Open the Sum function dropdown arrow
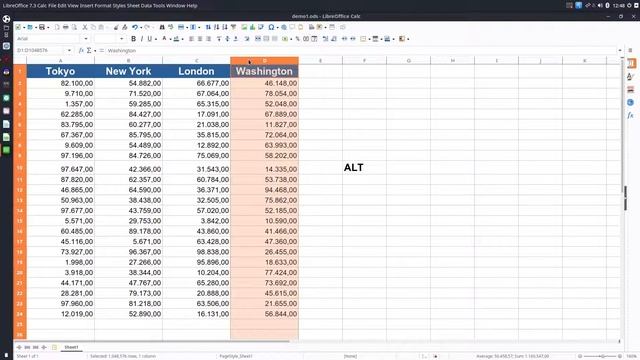 pos(95,50)
